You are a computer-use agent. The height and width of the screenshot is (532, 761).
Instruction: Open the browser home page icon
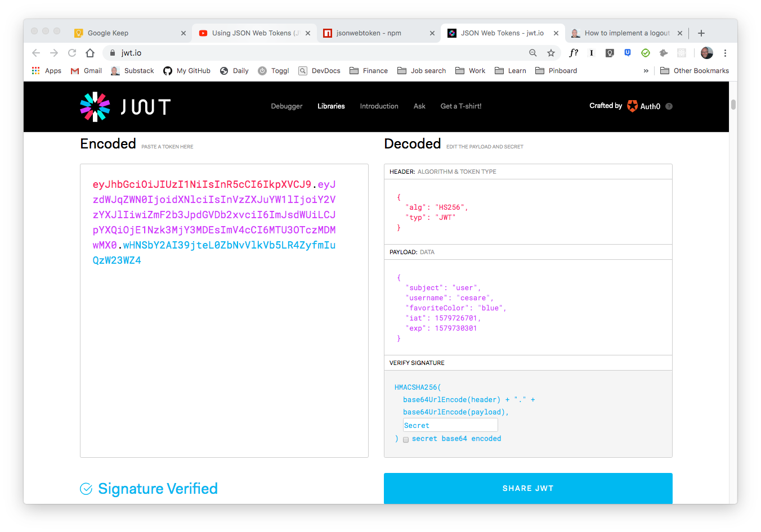[x=90, y=53]
